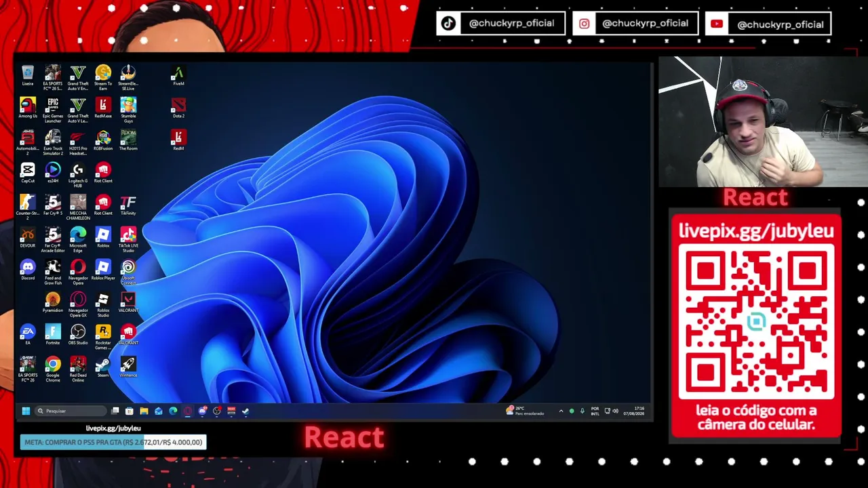The image size is (868, 488).
Task: Launch Euro Truck Simulator 2
Action: pos(53,143)
